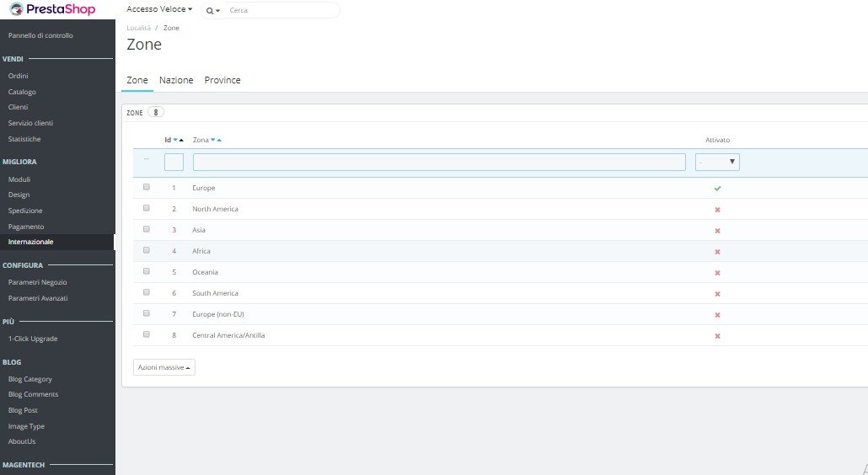Open Servizio clienti menu item
This screenshot has width=868, height=475.
coord(30,123)
